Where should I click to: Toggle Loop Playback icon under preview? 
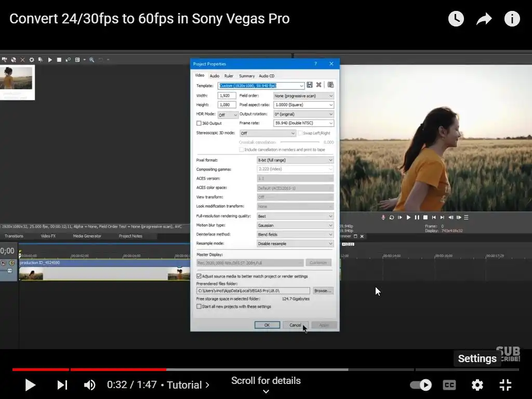coord(392,218)
